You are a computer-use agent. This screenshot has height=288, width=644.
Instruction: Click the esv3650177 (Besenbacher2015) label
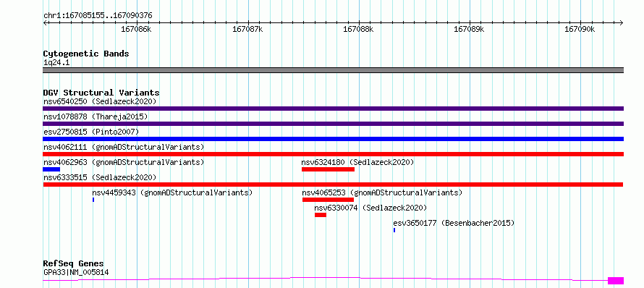pyautogui.click(x=454, y=223)
